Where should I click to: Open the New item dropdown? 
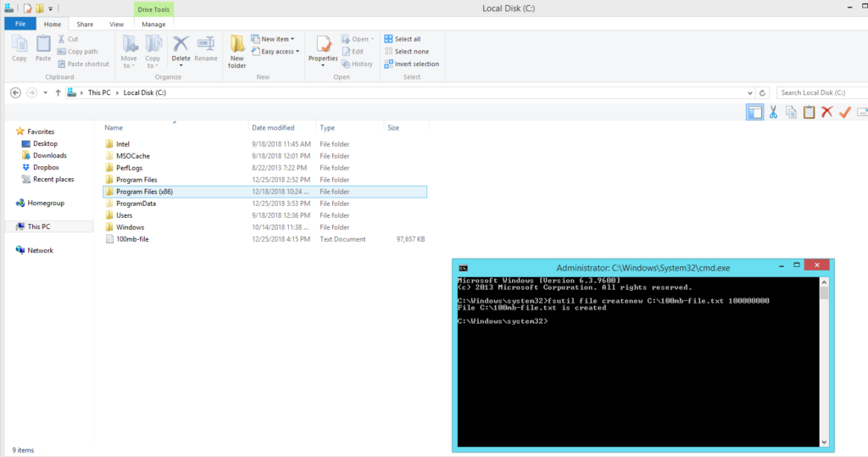277,39
